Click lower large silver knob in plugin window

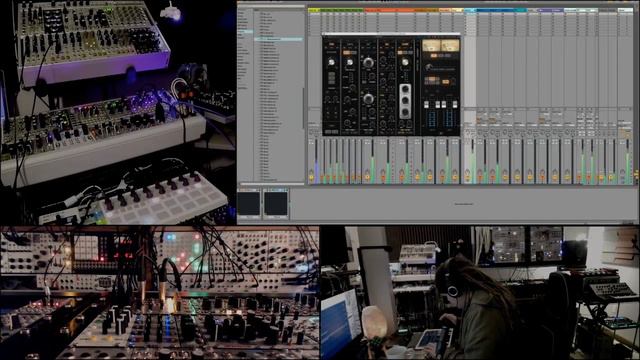click(368, 98)
